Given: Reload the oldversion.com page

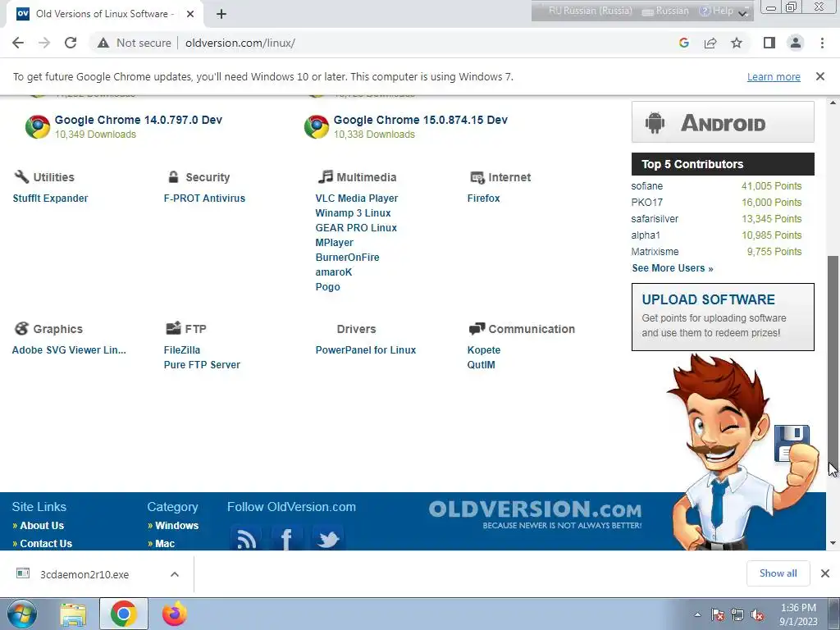Looking at the screenshot, I should click(x=71, y=43).
